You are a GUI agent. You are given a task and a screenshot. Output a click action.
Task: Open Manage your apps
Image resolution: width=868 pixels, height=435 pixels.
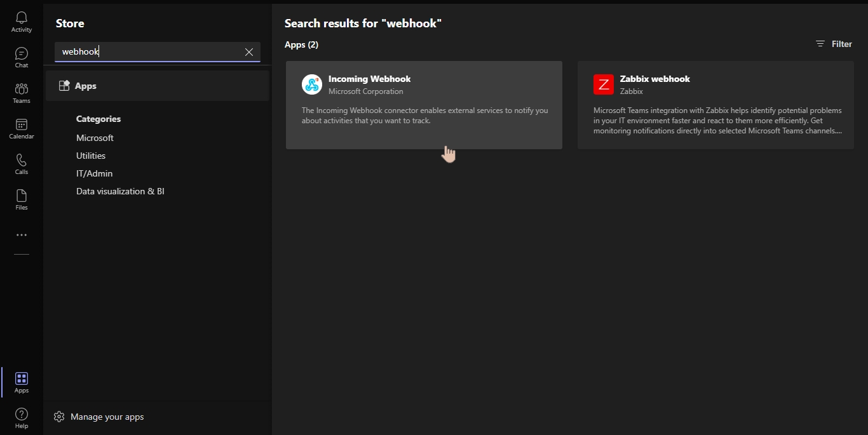[99, 417]
